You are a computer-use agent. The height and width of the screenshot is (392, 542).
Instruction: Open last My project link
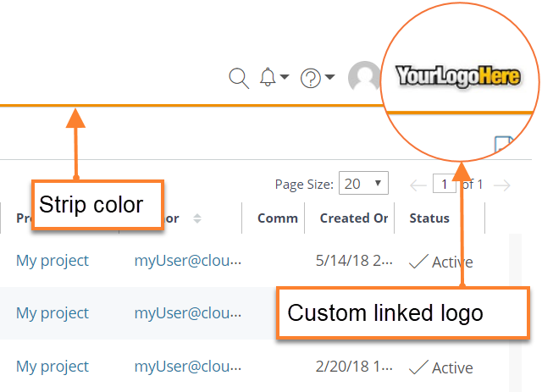tap(53, 367)
